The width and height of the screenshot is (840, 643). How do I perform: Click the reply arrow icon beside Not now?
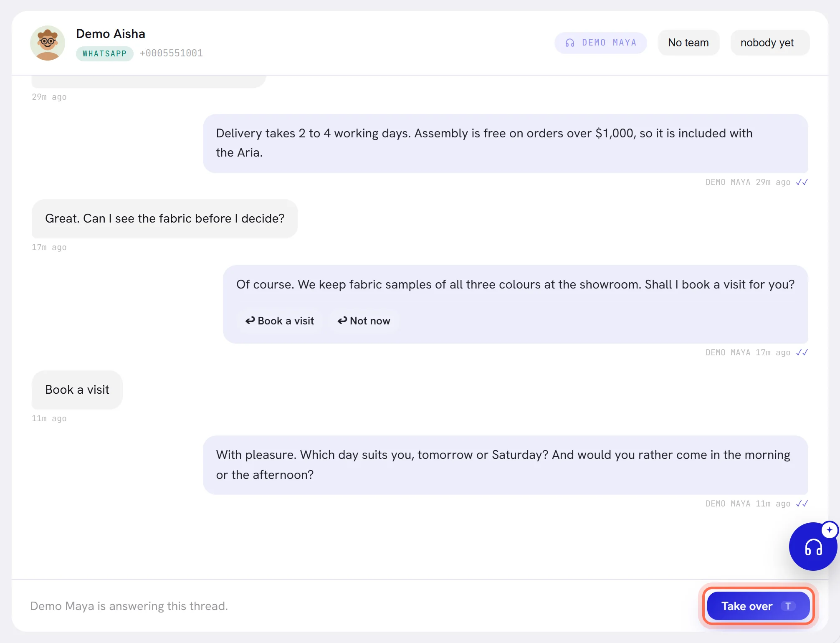point(342,320)
